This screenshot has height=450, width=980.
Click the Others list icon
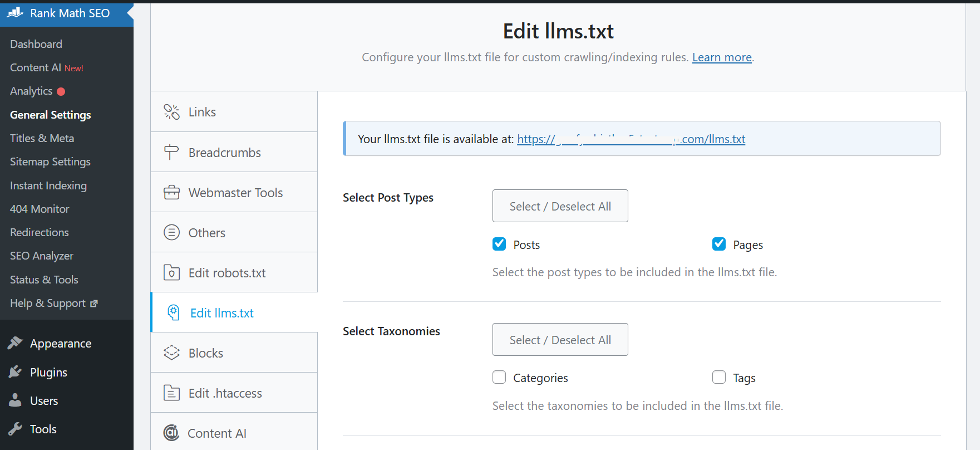coord(171,232)
